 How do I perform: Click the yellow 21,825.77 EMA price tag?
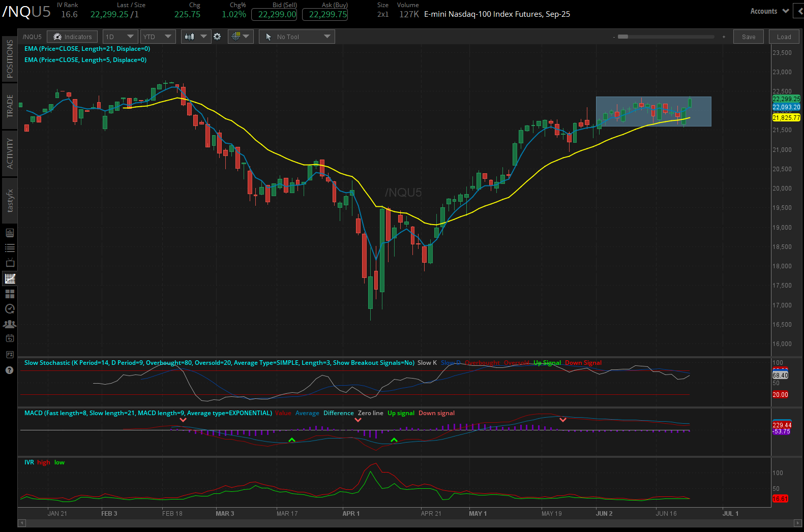click(x=786, y=117)
